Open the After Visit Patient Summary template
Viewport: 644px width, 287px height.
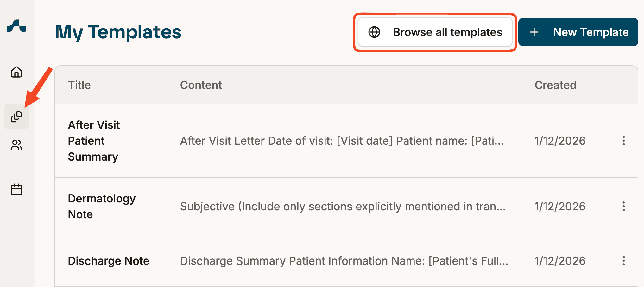click(x=94, y=141)
